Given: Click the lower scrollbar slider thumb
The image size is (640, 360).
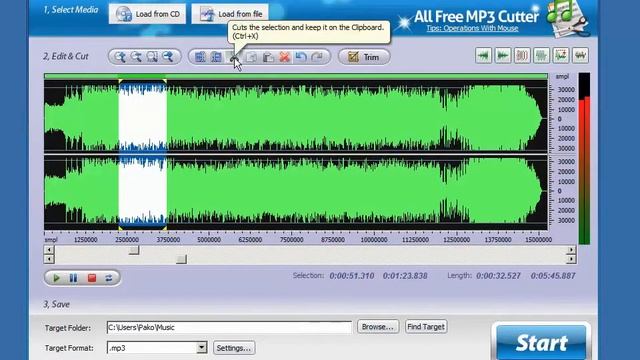Looking at the screenshot, I should 181,259.
